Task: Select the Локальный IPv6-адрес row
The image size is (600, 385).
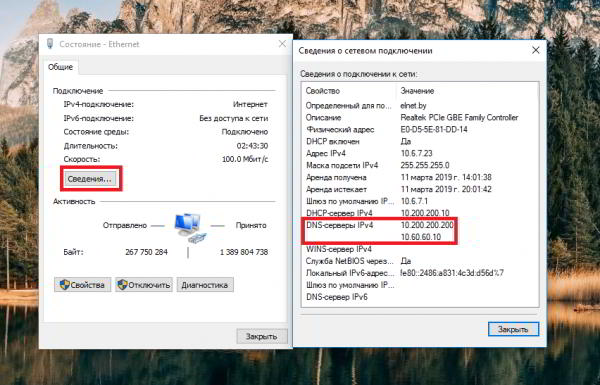Action: [420, 273]
